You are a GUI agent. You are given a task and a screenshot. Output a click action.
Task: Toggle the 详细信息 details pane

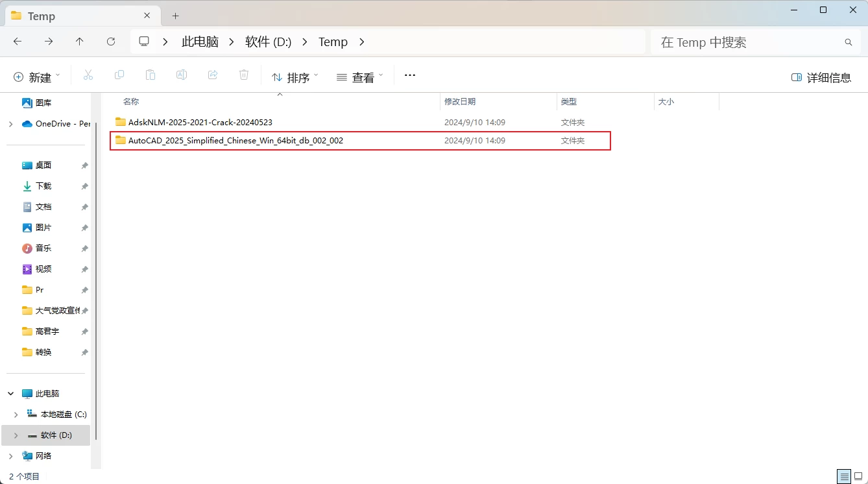(821, 77)
